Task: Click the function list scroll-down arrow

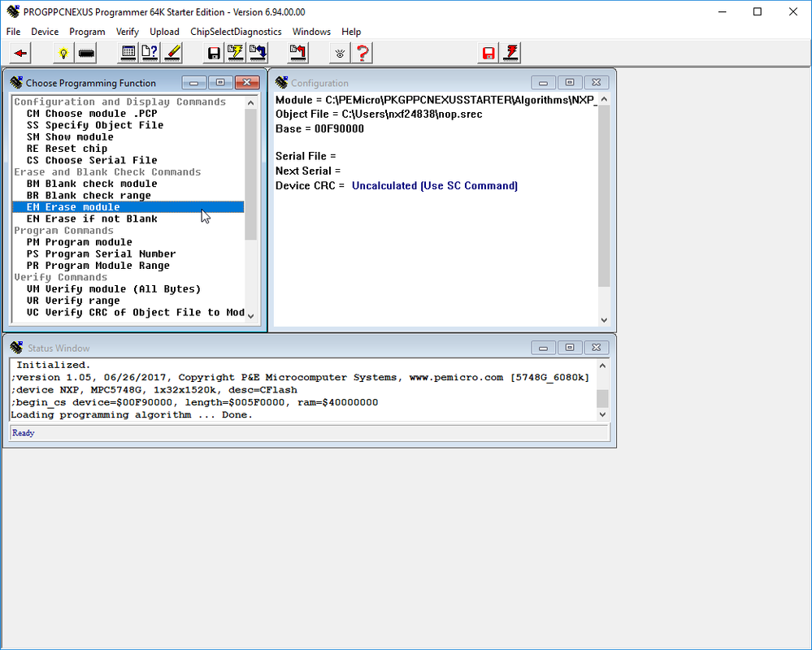Action: coord(250,316)
